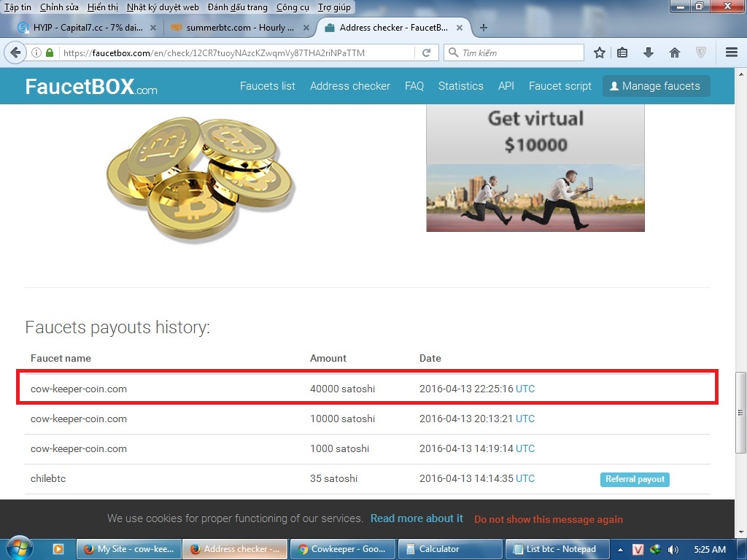The width and height of the screenshot is (747, 560).
Task: Open the API page
Action: [506, 86]
